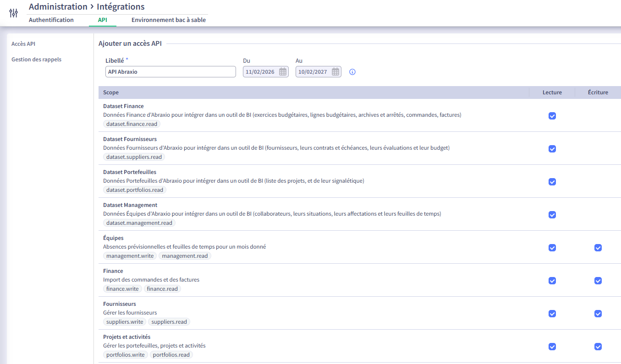Disable Lecture for Dataset Management
The image size is (621, 364).
tap(552, 215)
